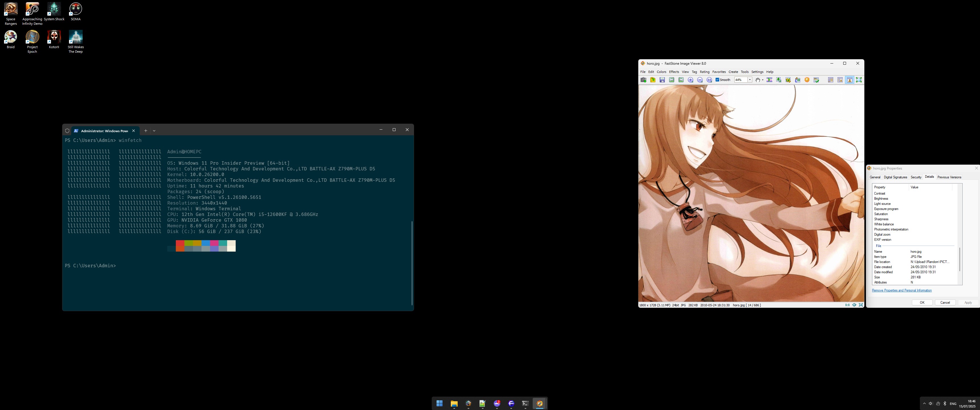Go to next image with green right arrow
The height and width of the screenshot is (410, 980).
click(x=681, y=80)
